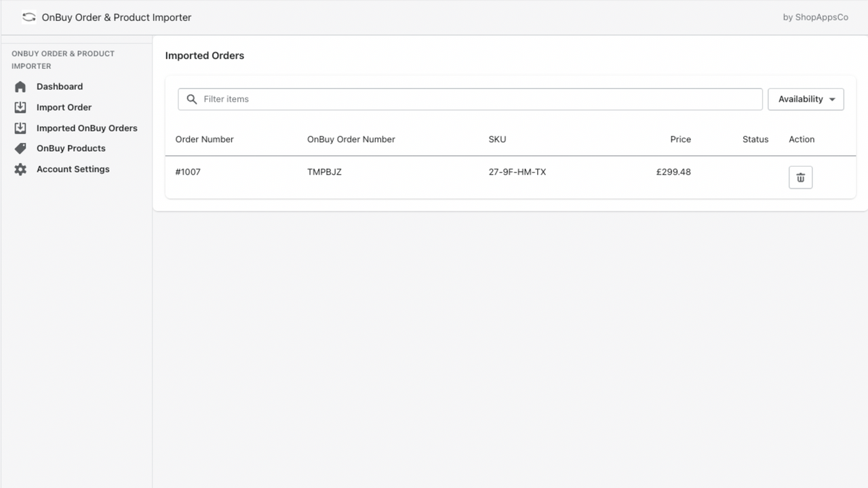Viewport: 868px width, 488px height.
Task: Click the SKU 27-9F-HM-TX entry
Action: pos(517,171)
